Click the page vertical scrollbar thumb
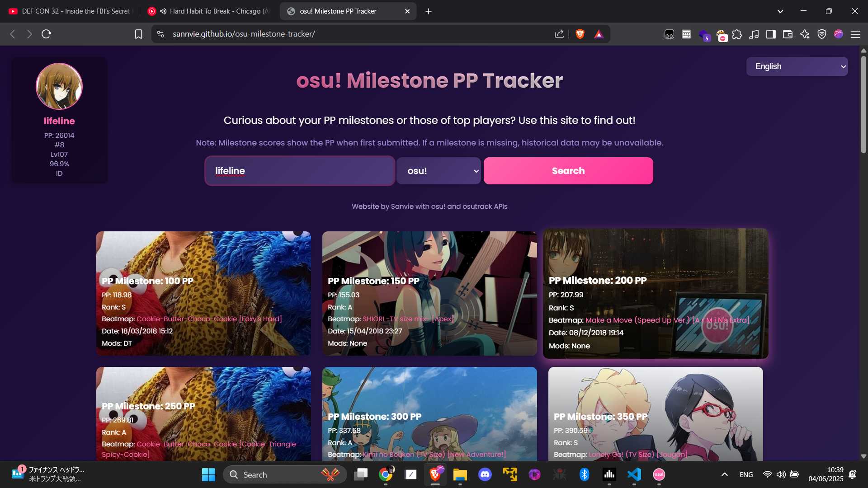 tap(863, 104)
